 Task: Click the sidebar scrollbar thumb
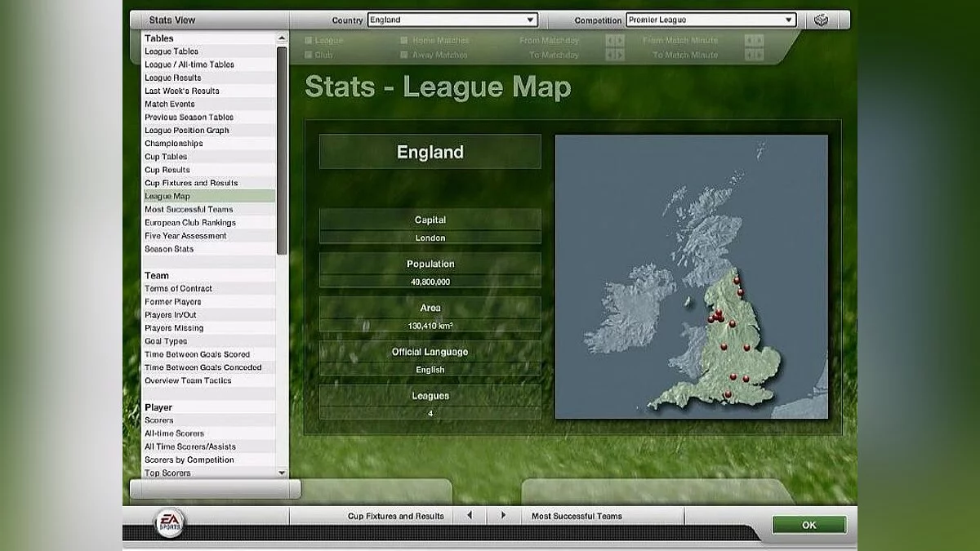[x=282, y=150]
